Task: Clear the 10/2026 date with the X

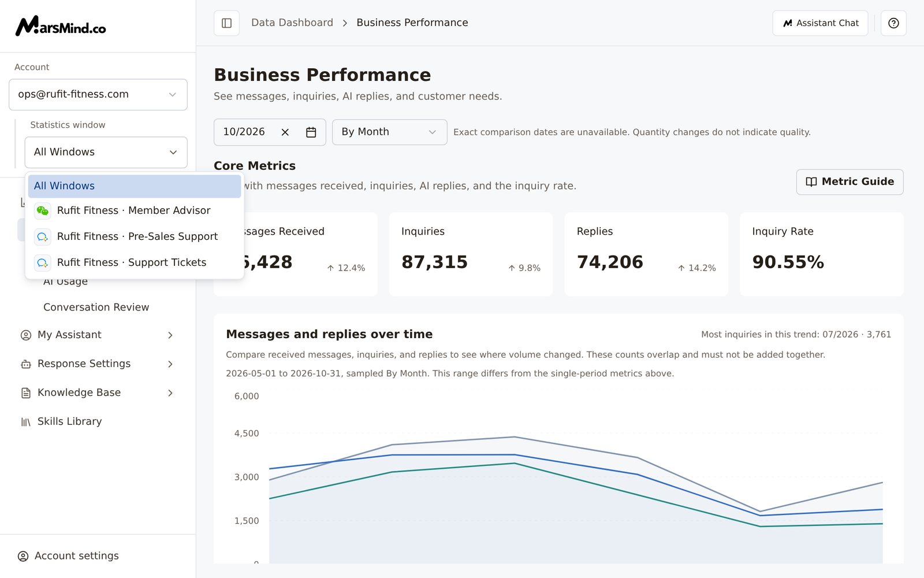Action: 285,132
